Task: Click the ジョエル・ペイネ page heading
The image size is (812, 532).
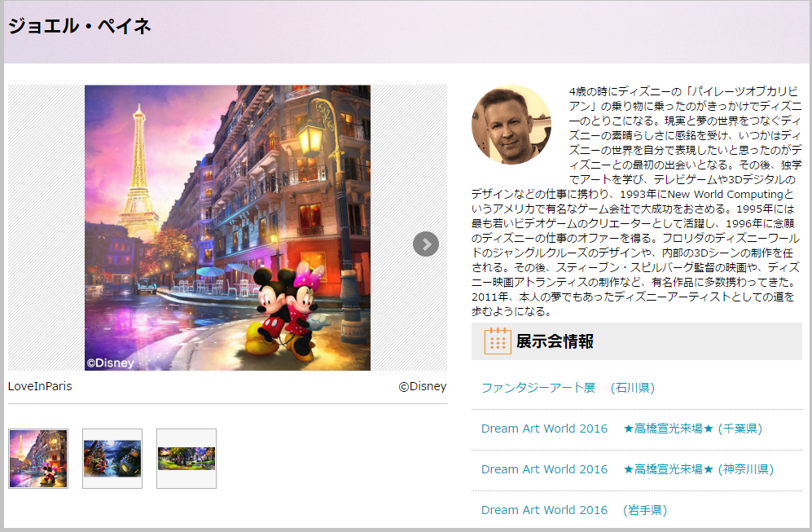Action: pos(80,26)
